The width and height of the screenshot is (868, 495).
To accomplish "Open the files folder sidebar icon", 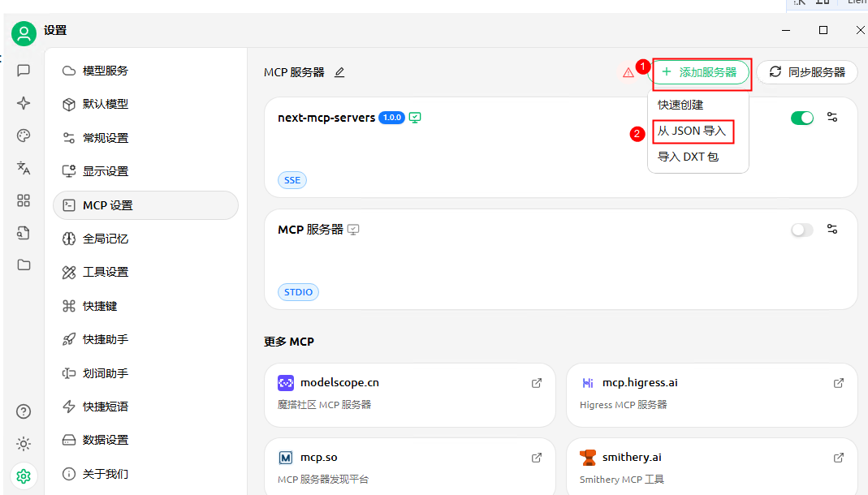I will pyautogui.click(x=24, y=265).
